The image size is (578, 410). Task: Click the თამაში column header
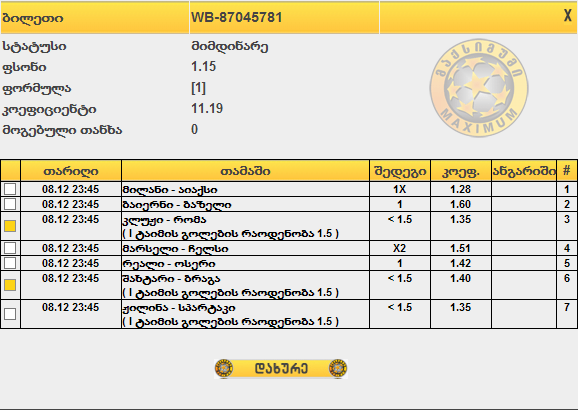(246, 171)
